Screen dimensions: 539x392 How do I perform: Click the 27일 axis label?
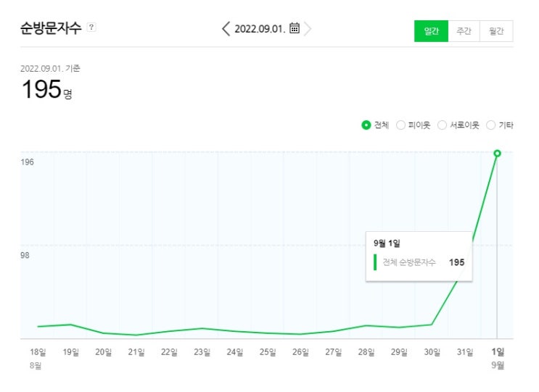click(x=334, y=352)
